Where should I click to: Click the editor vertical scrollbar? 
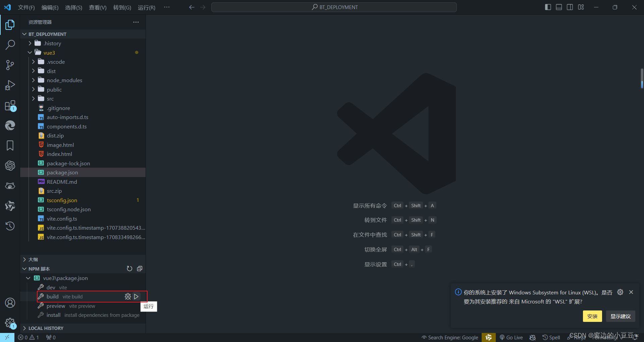(642, 78)
